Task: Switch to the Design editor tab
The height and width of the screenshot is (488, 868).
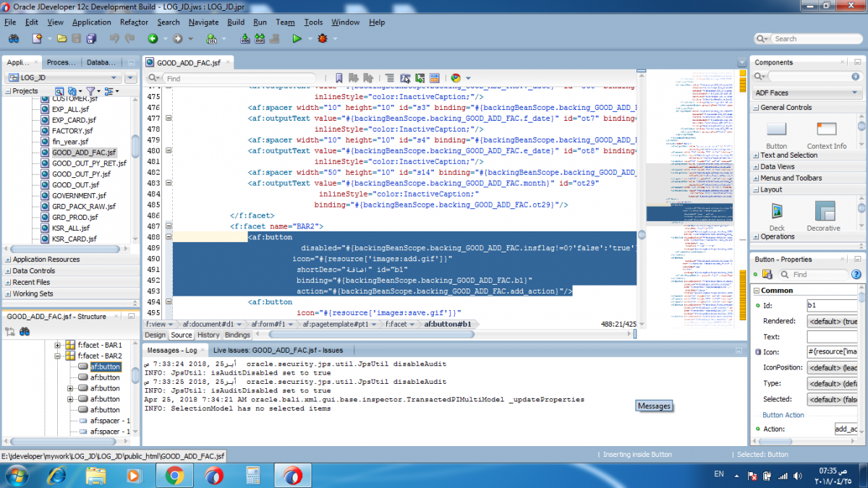Action: pos(155,335)
